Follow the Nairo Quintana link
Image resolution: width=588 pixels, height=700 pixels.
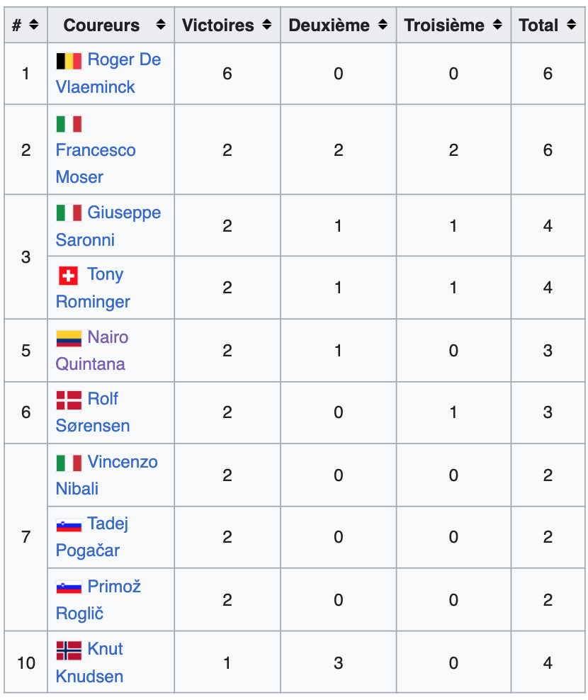(x=108, y=337)
